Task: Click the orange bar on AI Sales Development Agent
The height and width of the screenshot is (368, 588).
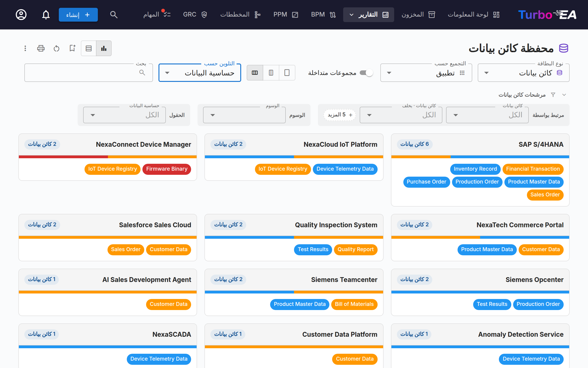Action: [x=108, y=292]
